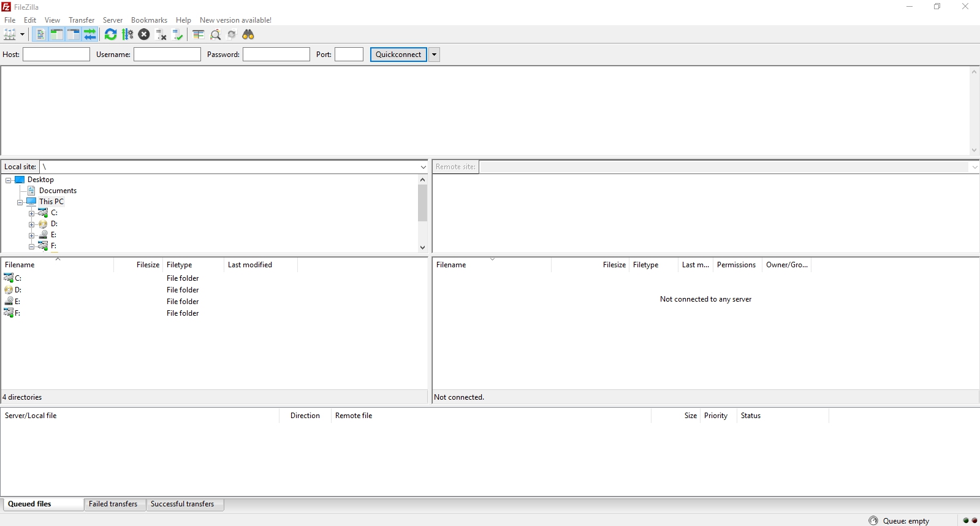Select Desktop in the local tree
The image size is (980, 526).
[40, 180]
